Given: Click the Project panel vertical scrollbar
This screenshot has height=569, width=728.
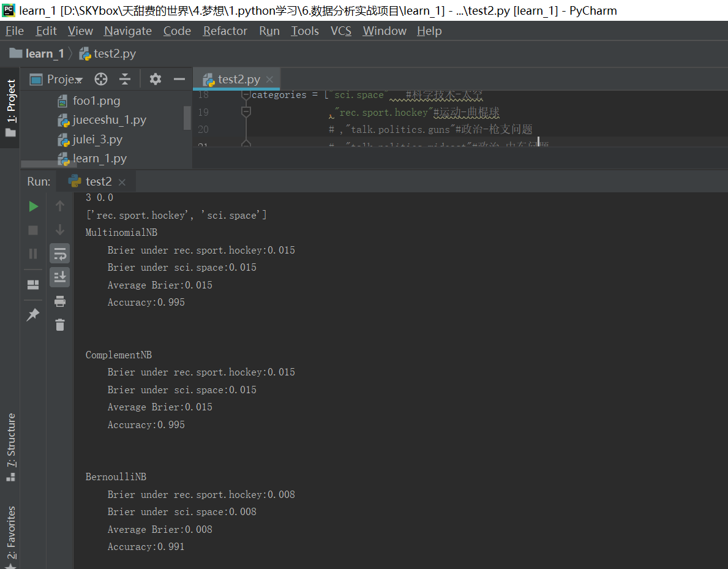Looking at the screenshot, I should click(187, 118).
